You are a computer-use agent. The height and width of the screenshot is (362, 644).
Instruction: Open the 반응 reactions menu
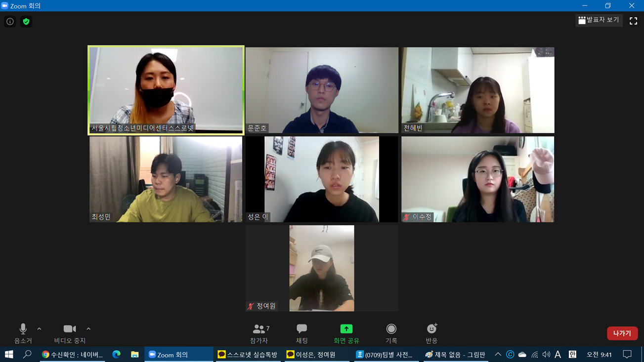pyautogui.click(x=431, y=333)
